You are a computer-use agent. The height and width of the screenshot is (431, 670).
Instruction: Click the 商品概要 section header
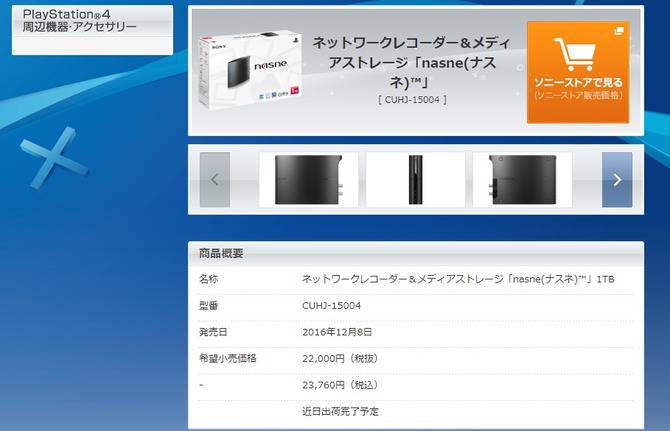(x=221, y=253)
